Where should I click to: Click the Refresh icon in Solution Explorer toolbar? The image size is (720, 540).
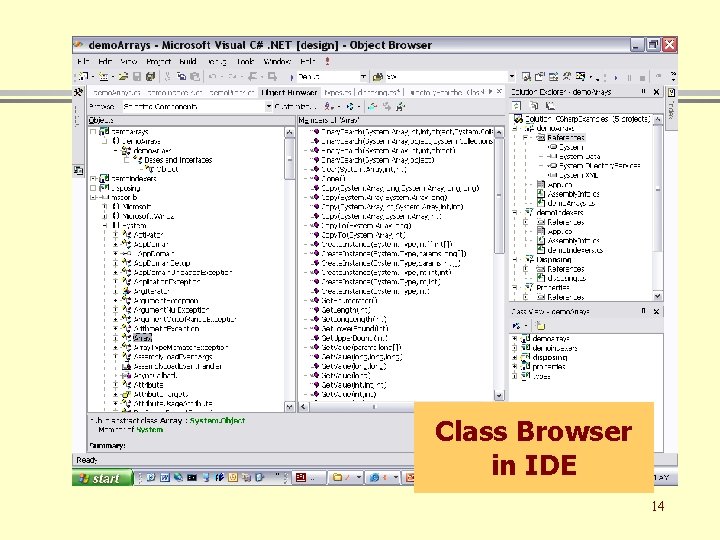517,106
